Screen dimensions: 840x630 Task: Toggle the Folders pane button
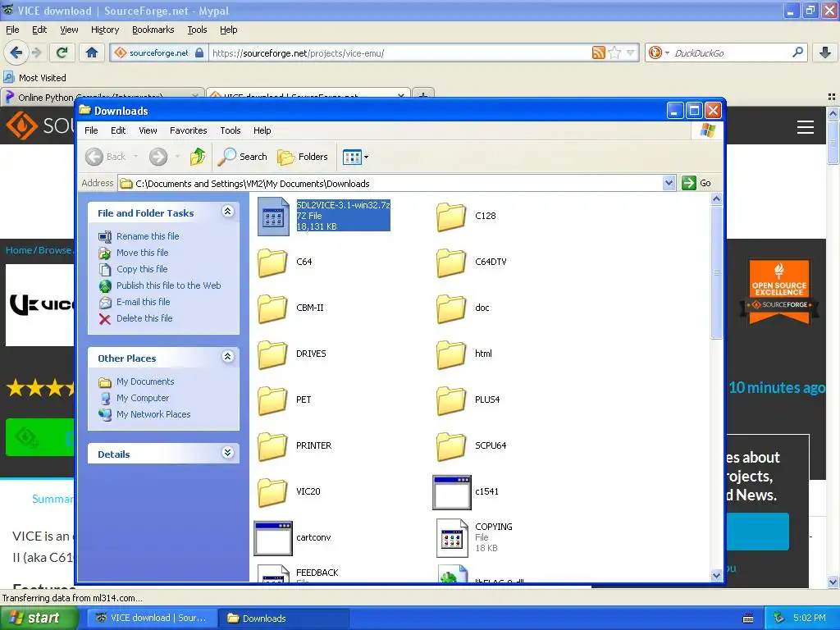pyautogui.click(x=303, y=157)
